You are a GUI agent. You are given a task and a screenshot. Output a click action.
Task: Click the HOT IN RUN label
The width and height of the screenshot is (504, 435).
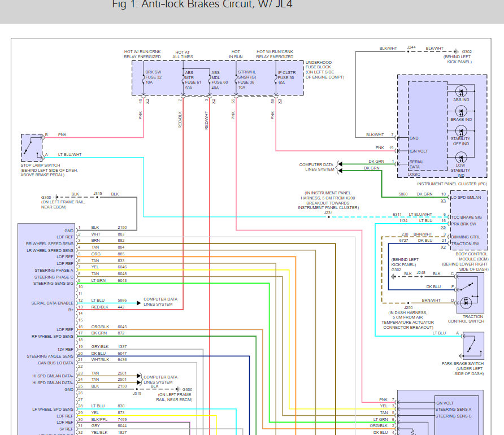coord(236,54)
